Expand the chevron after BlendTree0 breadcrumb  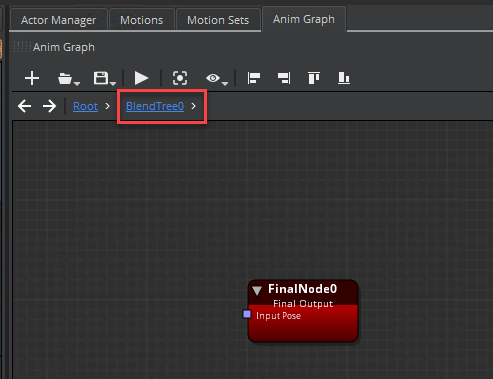(193, 106)
